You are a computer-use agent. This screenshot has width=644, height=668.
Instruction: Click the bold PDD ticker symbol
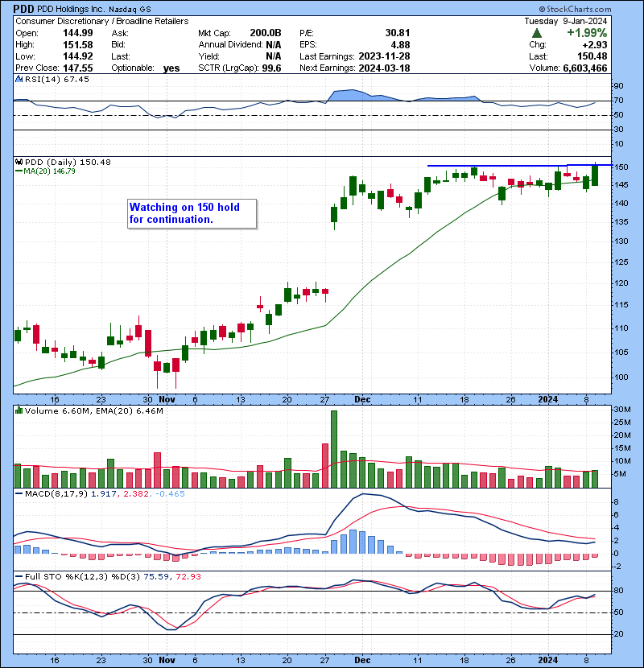21,8
